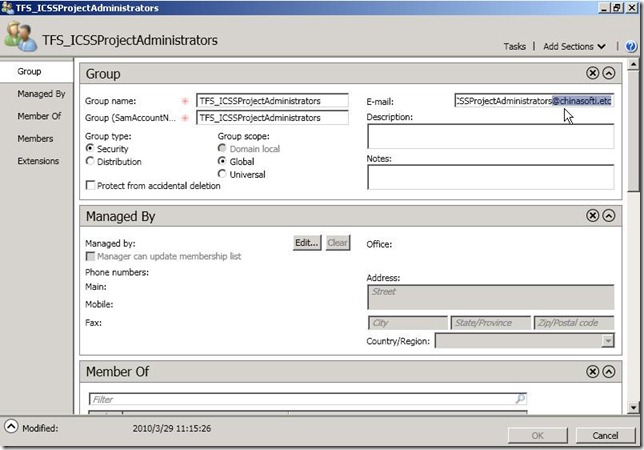
Task: Click the group users icon in header
Action: click(x=20, y=36)
